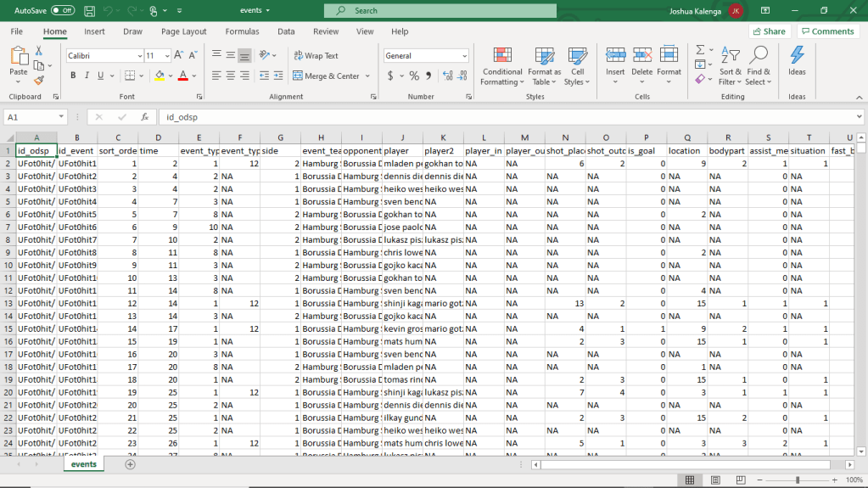
Task: Toggle the AutoSave switch
Action: [63, 10]
